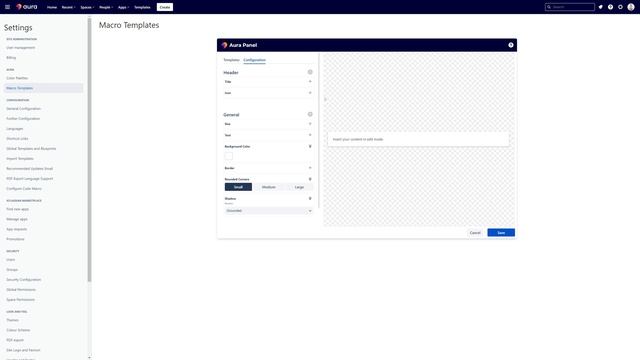Click the Aura logo in the top bar
This screenshot has width=640, height=360.
click(27, 7)
